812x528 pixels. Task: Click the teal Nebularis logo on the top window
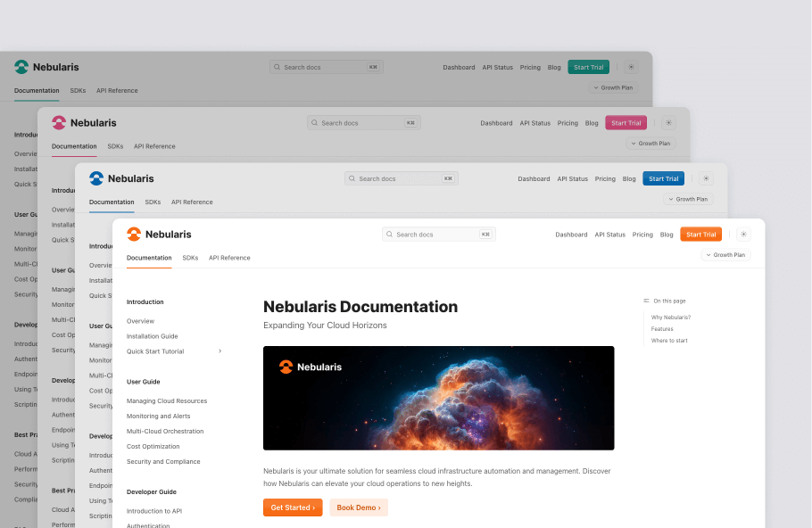tap(20, 66)
